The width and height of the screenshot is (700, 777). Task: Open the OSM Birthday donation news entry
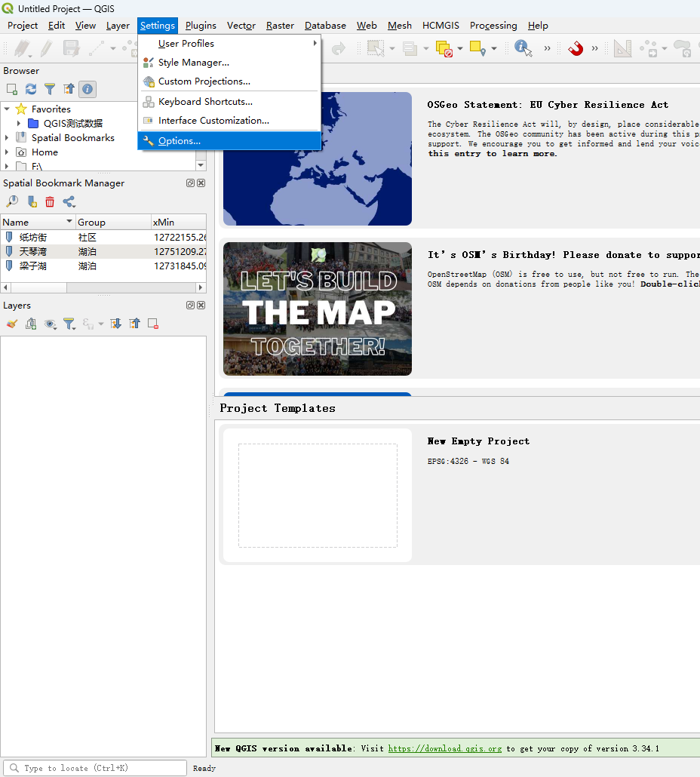point(563,255)
